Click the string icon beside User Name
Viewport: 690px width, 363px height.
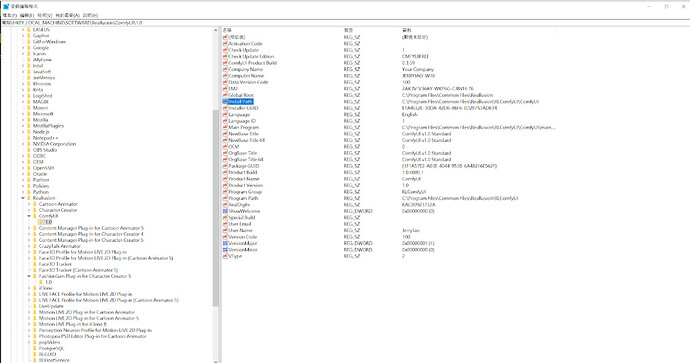point(225,231)
